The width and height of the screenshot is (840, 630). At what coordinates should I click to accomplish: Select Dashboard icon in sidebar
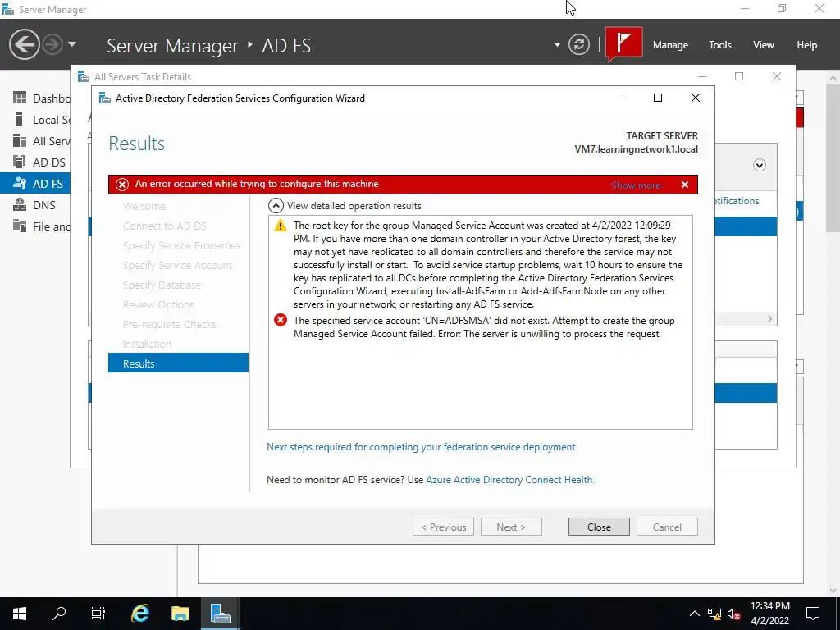(20, 98)
